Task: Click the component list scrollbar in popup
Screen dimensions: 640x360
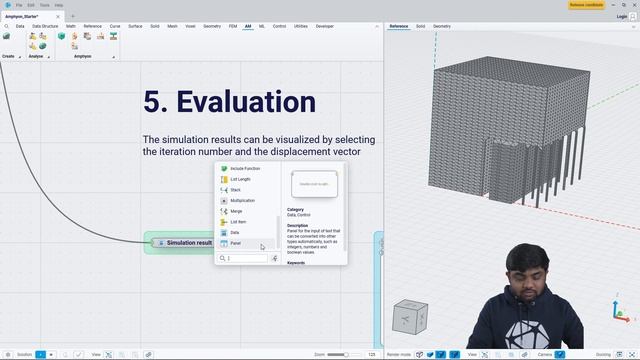Action: [279, 232]
